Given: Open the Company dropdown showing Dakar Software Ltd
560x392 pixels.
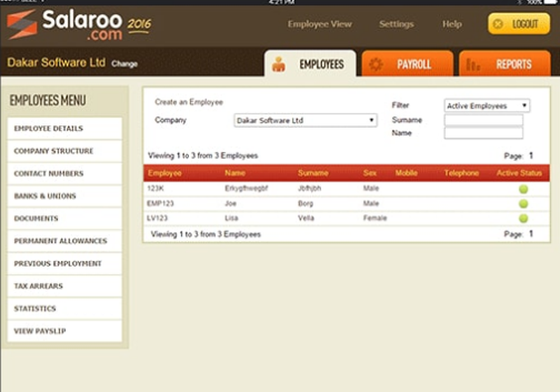Looking at the screenshot, I should click(305, 120).
